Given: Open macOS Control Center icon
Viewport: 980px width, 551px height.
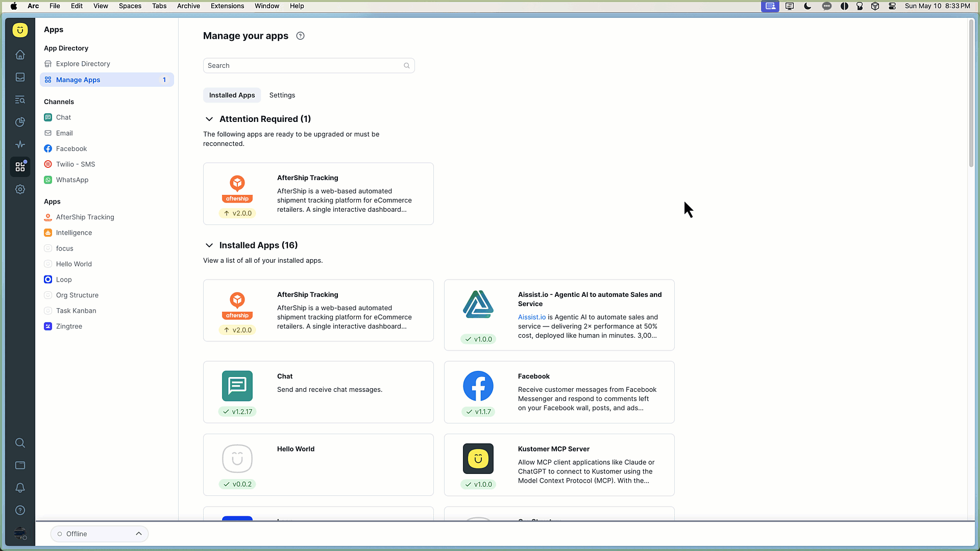Looking at the screenshot, I should [892, 6].
